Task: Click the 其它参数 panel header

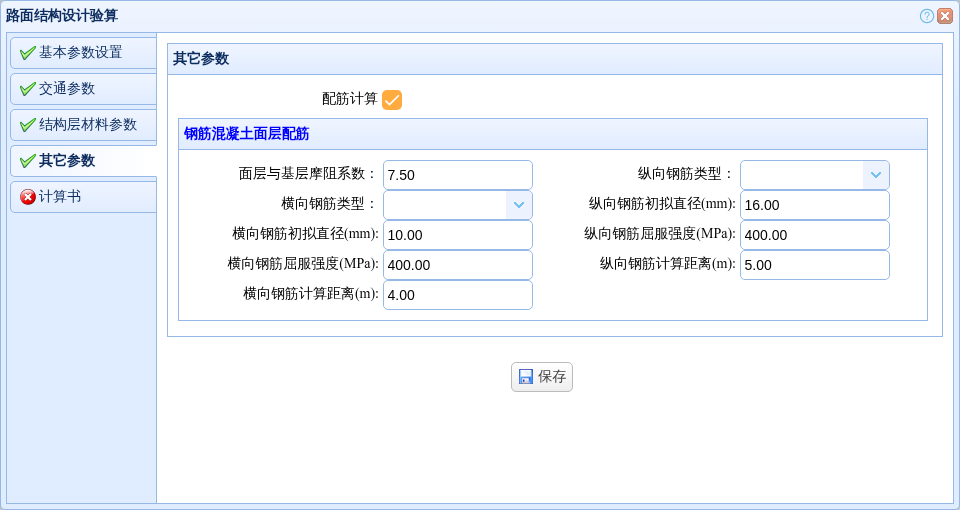Action: coord(555,59)
